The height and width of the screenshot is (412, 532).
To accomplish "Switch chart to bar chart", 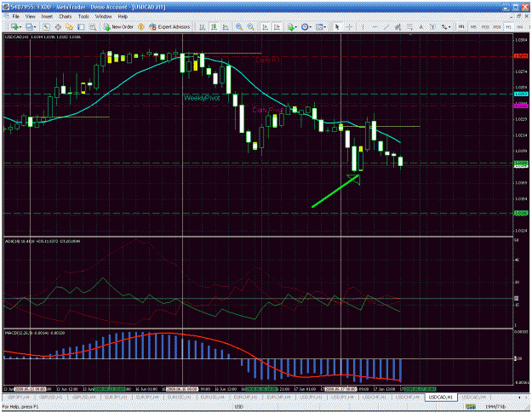I will (x=203, y=26).
